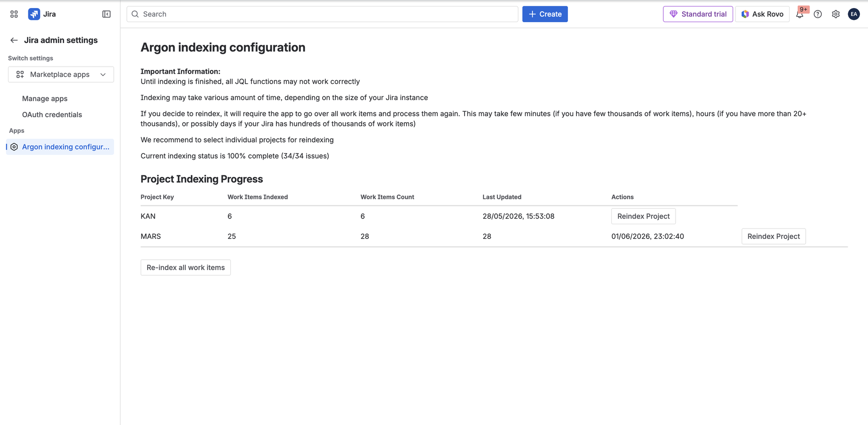Select Argon indexing configuration sidebar item

[60, 147]
